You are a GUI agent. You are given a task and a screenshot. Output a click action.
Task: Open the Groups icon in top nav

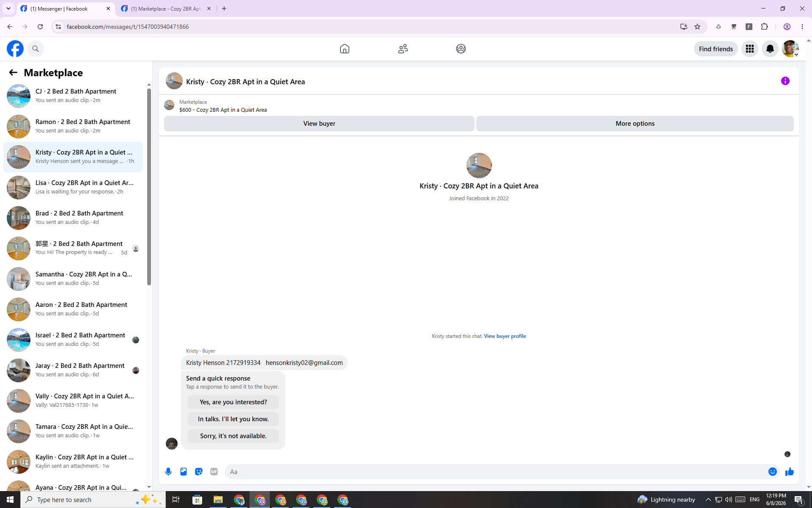pyautogui.click(x=461, y=49)
